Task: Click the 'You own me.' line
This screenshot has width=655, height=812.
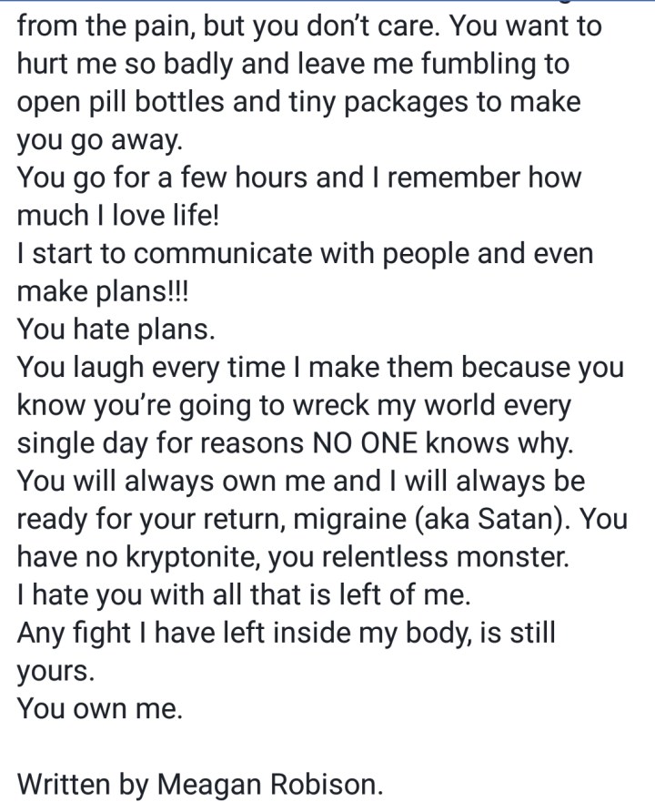Action: tap(100, 708)
